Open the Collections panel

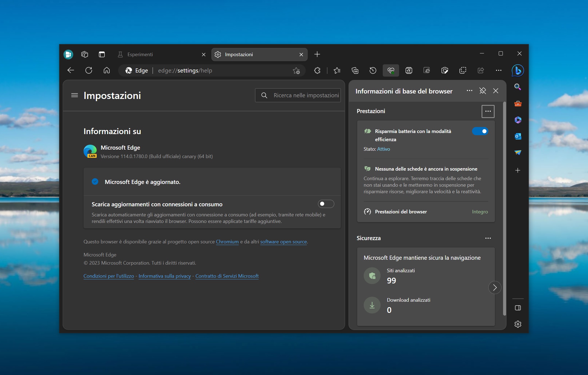(355, 71)
